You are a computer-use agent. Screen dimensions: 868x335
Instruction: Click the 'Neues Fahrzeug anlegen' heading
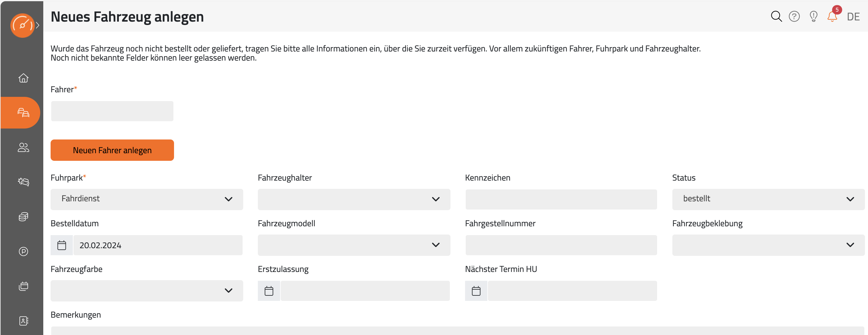coord(127,17)
